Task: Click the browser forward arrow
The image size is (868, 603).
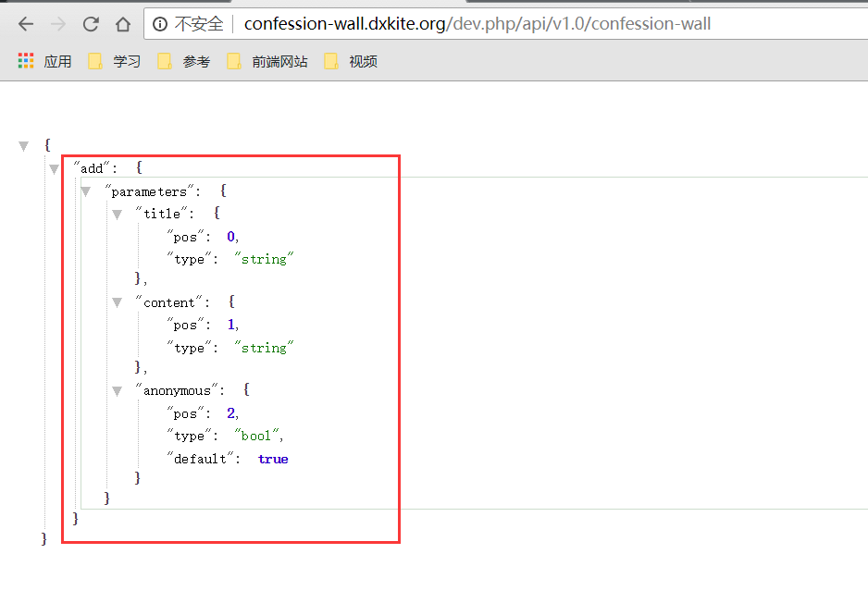Action: coord(58,24)
